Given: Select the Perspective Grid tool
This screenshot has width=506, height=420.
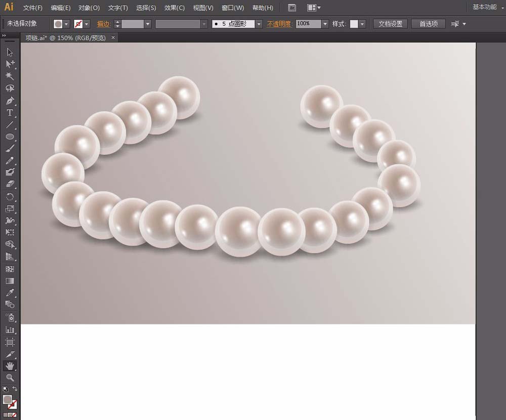Looking at the screenshot, I should click(x=10, y=257).
